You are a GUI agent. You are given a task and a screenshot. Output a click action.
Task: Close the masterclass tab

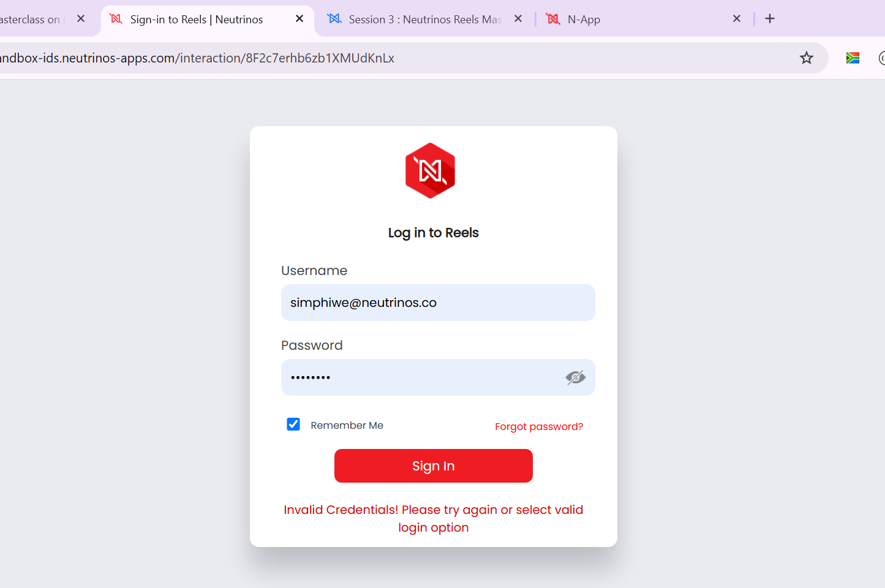(81, 19)
